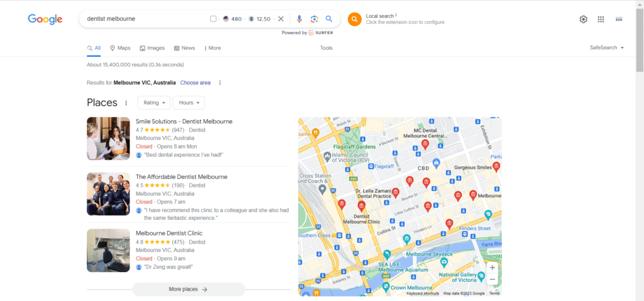Screen dimensions: 644x301
Task: Open the Surfer link under the search bar
Action: pyautogui.click(x=321, y=33)
